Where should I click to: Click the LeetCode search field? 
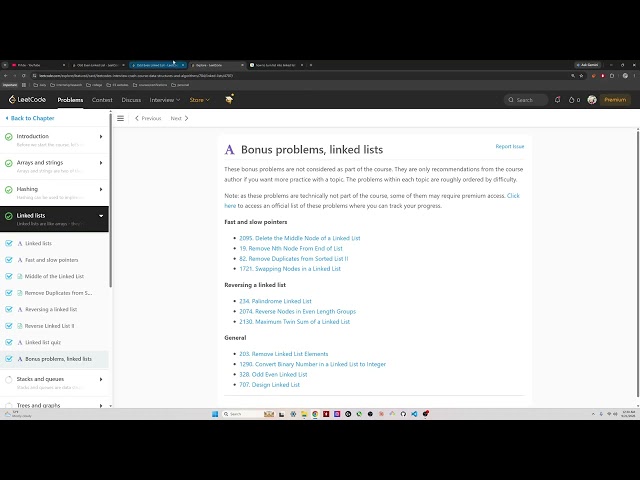(x=526, y=100)
